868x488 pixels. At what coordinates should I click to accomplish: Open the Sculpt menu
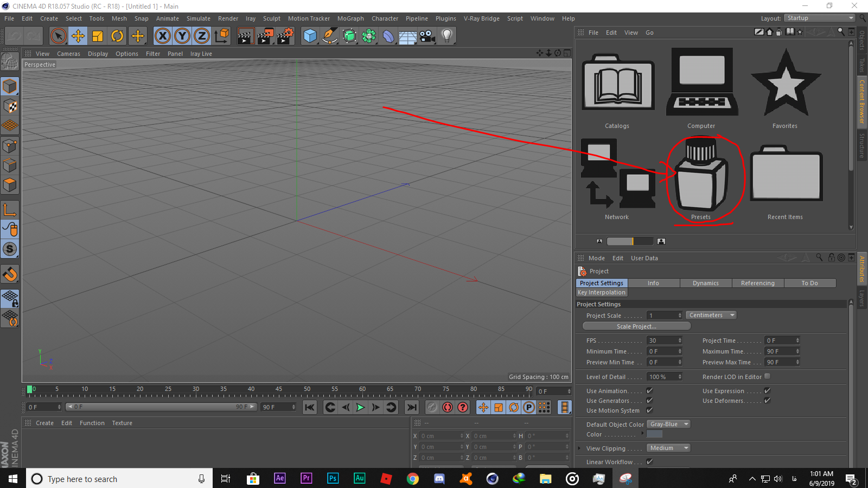272,18
